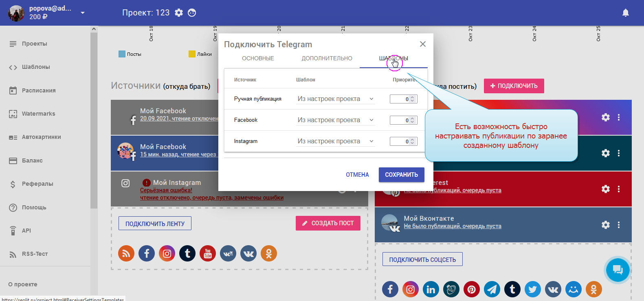The width and height of the screenshot is (644, 301).
Task: Click the Twitter social network icon
Action: click(533, 289)
